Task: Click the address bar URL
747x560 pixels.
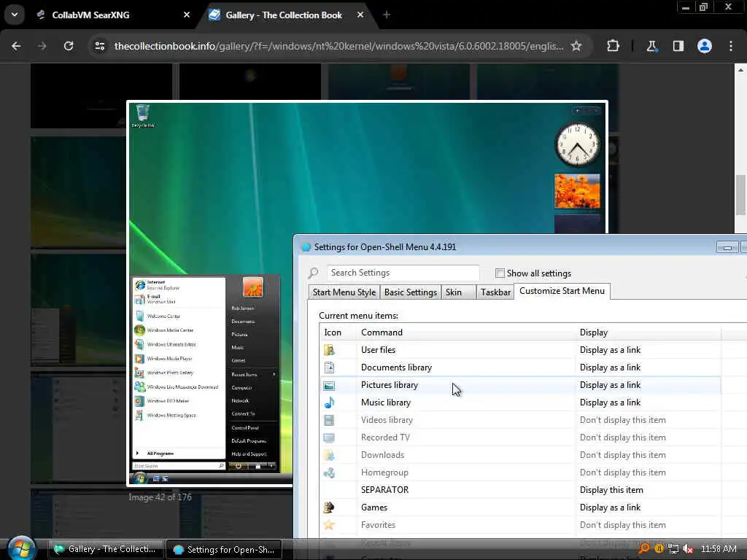Action: 338,46
